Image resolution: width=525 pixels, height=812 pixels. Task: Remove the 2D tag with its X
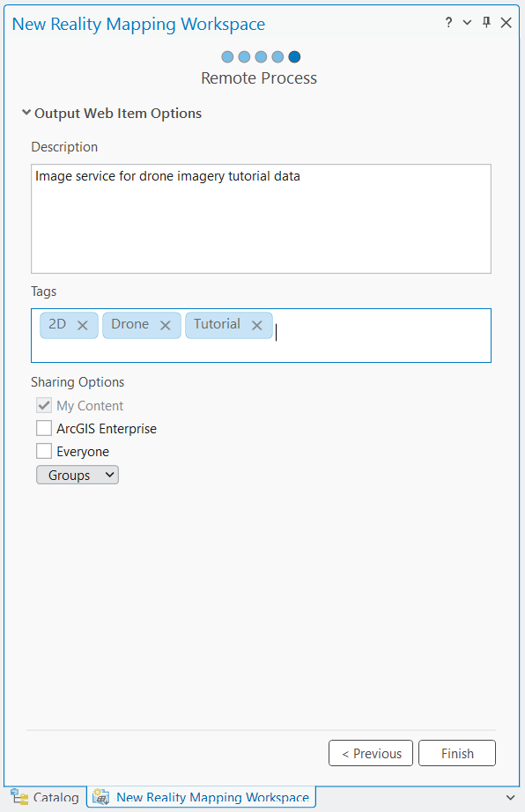[x=82, y=325]
